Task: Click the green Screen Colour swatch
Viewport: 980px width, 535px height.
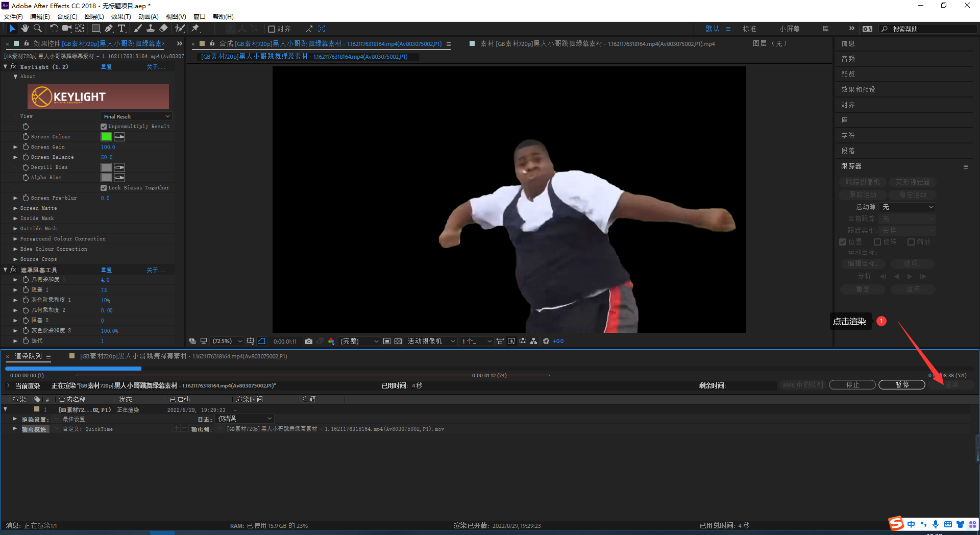Action: pos(106,137)
